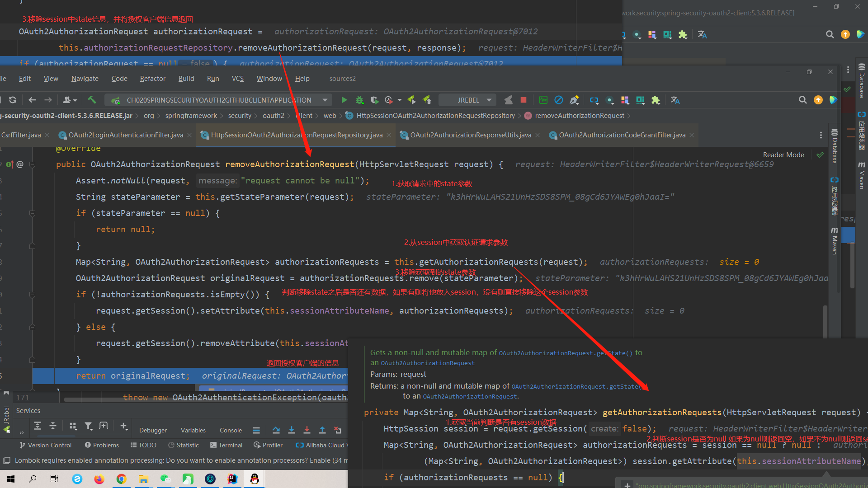Screen dimensions: 868x488
Task: Click HttpSessionOAuth2AuthorizationRequestRepository breadcrumb
Action: click(x=435, y=116)
